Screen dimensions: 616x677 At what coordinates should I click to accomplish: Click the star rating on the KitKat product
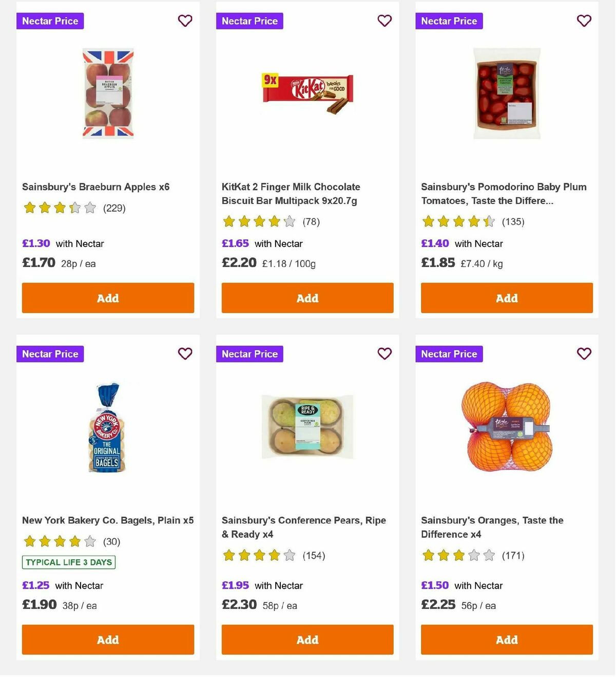pos(259,222)
